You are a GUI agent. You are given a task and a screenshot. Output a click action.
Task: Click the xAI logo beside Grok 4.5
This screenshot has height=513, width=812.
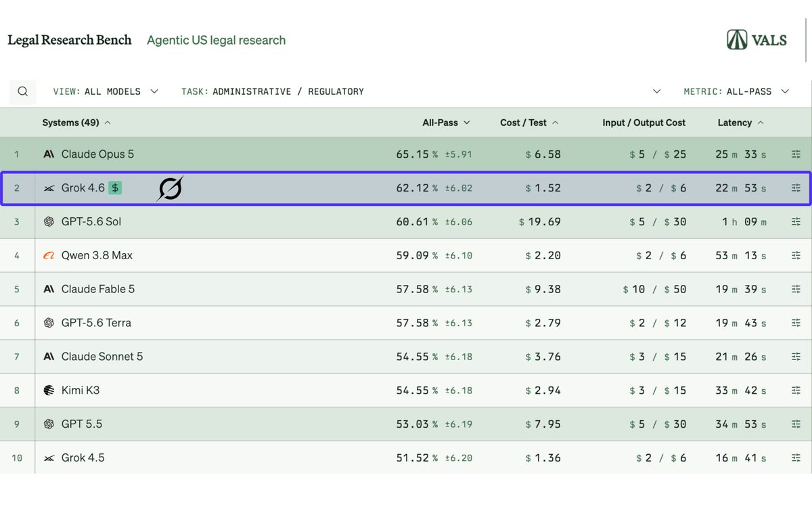coord(49,458)
